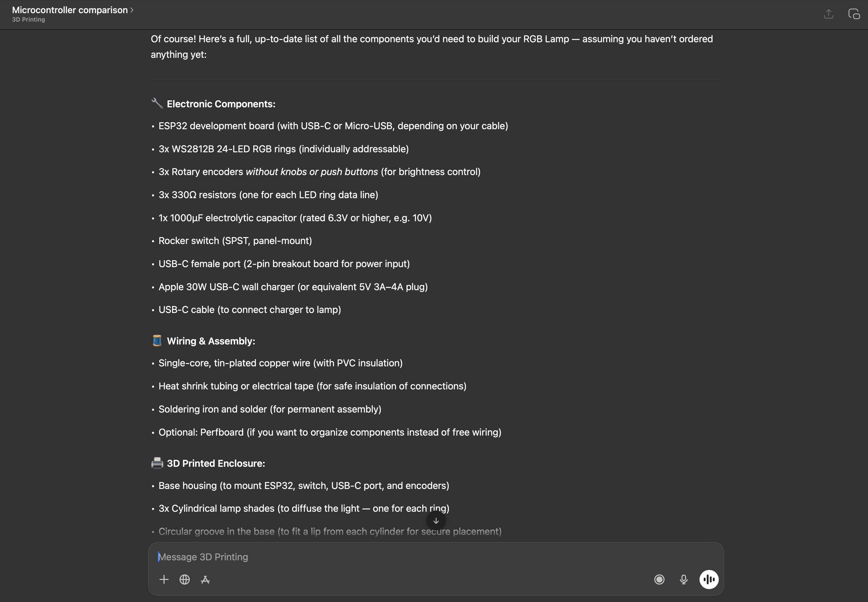Click the plus attach icon
This screenshot has width=868, height=602.
pos(164,580)
